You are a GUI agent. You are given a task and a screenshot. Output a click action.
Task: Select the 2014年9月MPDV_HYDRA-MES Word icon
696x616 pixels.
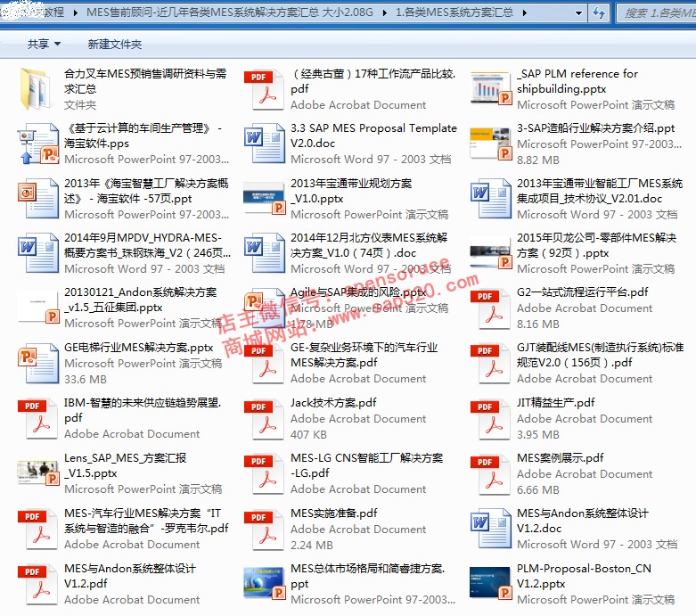38,253
